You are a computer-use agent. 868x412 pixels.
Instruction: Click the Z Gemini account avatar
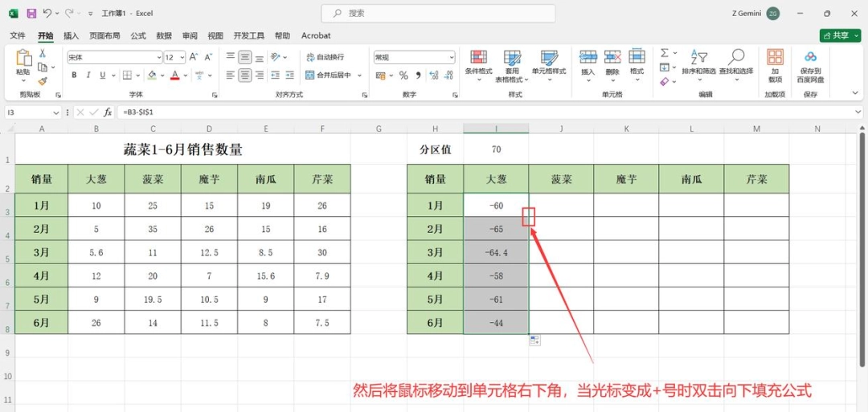coord(773,14)
